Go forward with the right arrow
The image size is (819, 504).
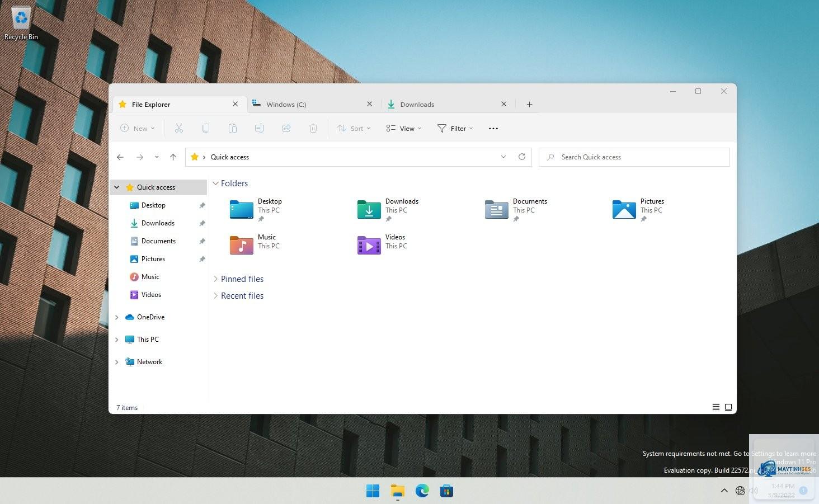click(140, 157)
